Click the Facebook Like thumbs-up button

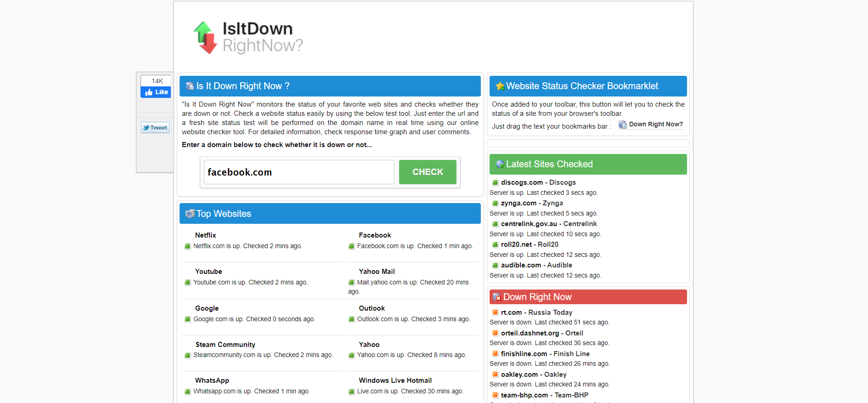pyautogui.click(x=156, y=92)
